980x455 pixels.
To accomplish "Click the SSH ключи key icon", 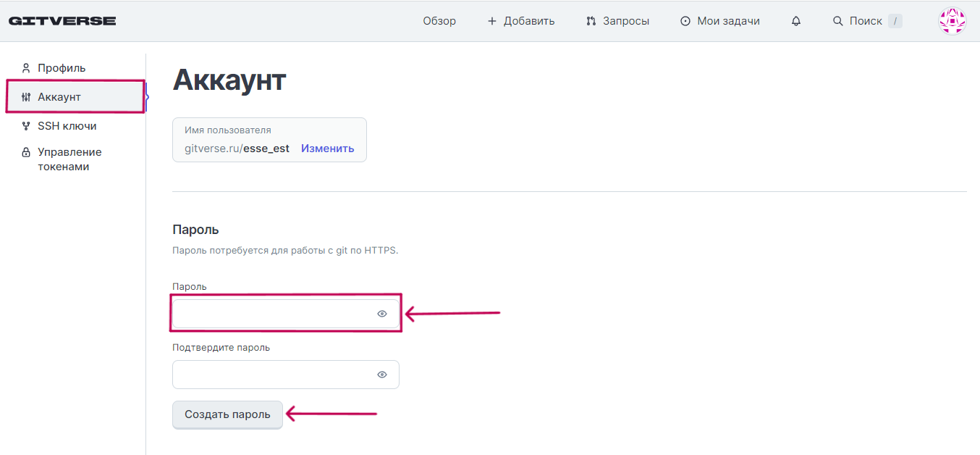I will pos(26,126).
